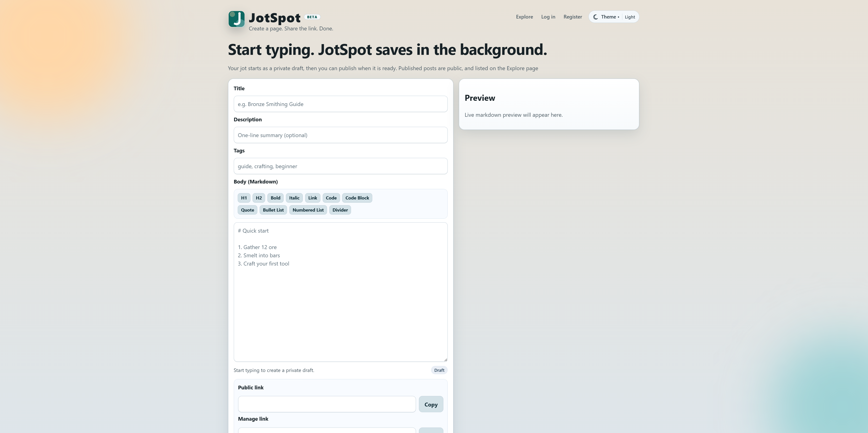Copy the public link
This screenshot has width=868, height=433.
(431, 404)
